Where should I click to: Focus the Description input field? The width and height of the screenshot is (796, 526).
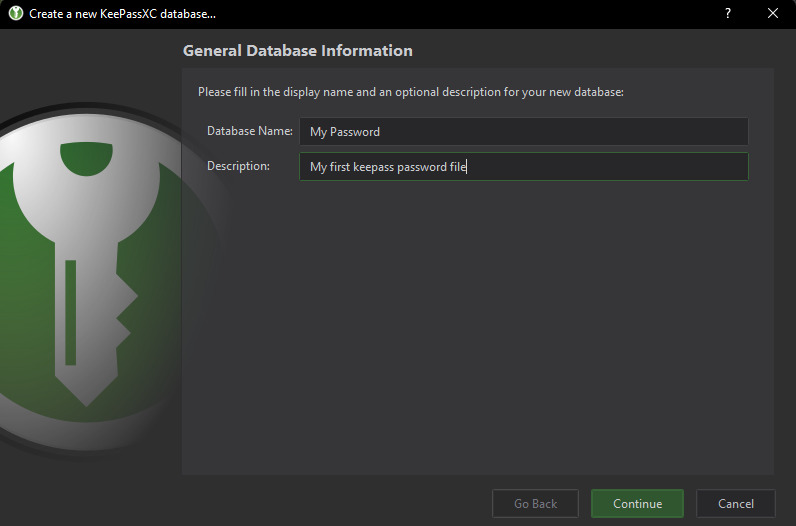[x=523, y=167]
